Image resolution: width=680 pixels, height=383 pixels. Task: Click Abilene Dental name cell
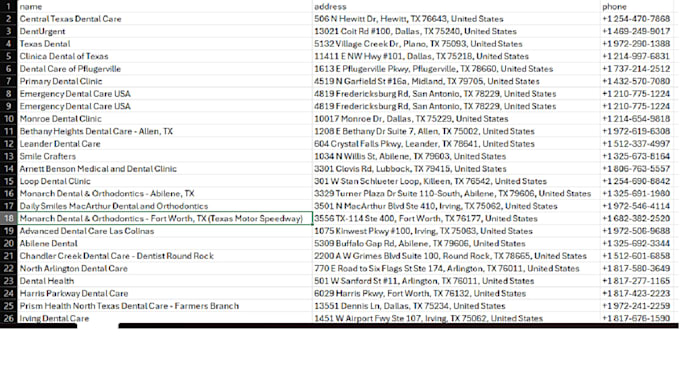click(164, 243)
